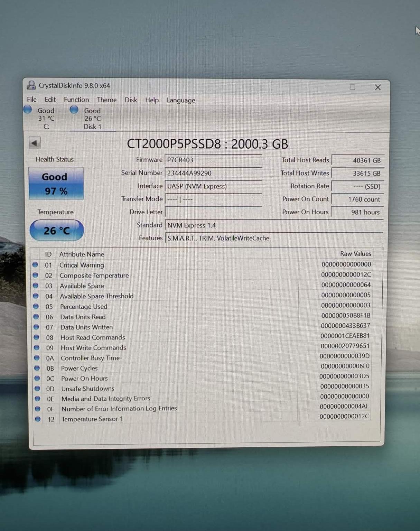Minimize the CrystalDiskInfo window
This screenshot has height=531, width=420.
click(x=327, y=87)
